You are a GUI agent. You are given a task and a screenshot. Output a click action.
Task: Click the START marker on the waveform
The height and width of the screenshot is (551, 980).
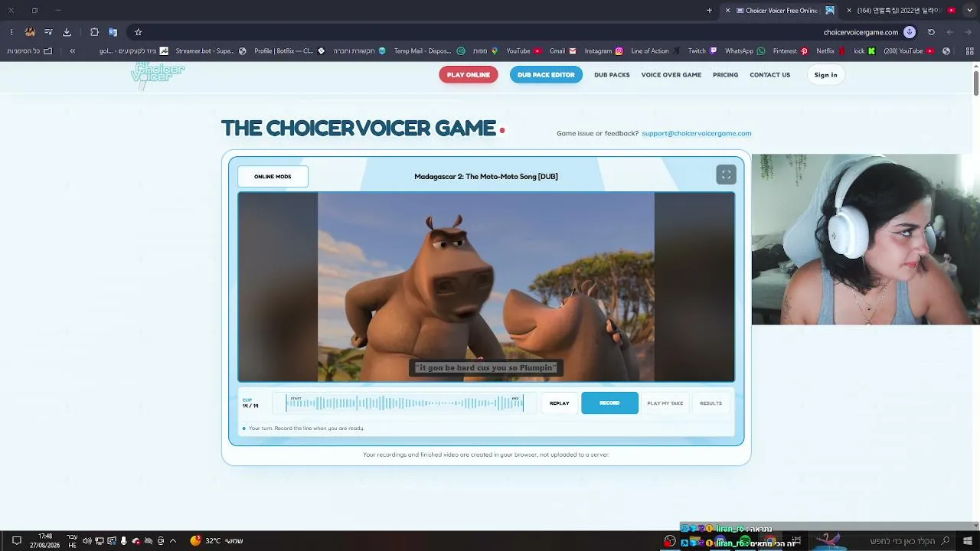(296, 398)
